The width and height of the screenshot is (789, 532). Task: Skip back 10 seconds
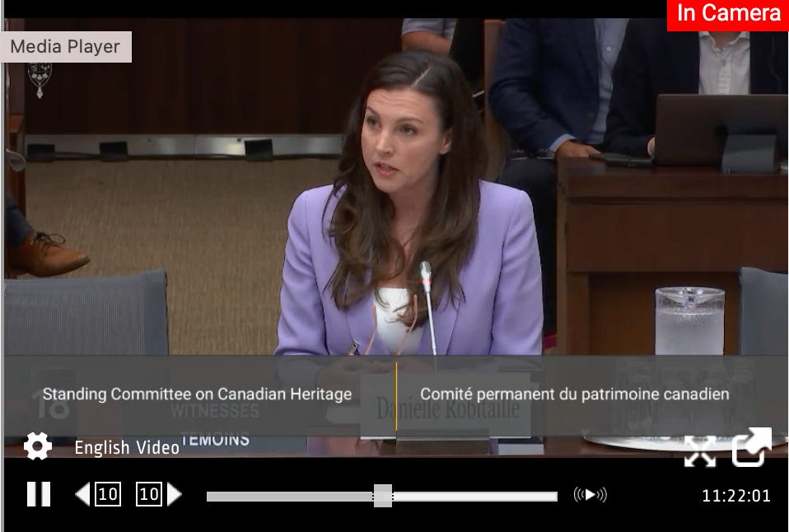[x=98, y=494]
